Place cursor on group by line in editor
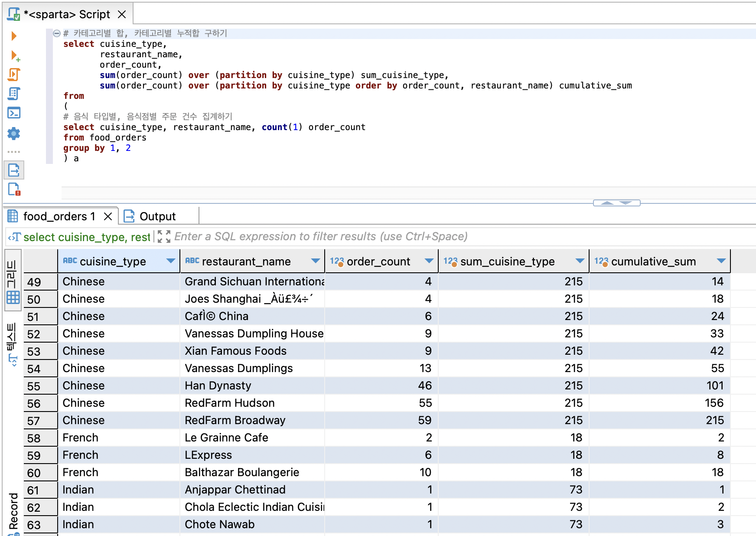 click(x=97, y=148)
